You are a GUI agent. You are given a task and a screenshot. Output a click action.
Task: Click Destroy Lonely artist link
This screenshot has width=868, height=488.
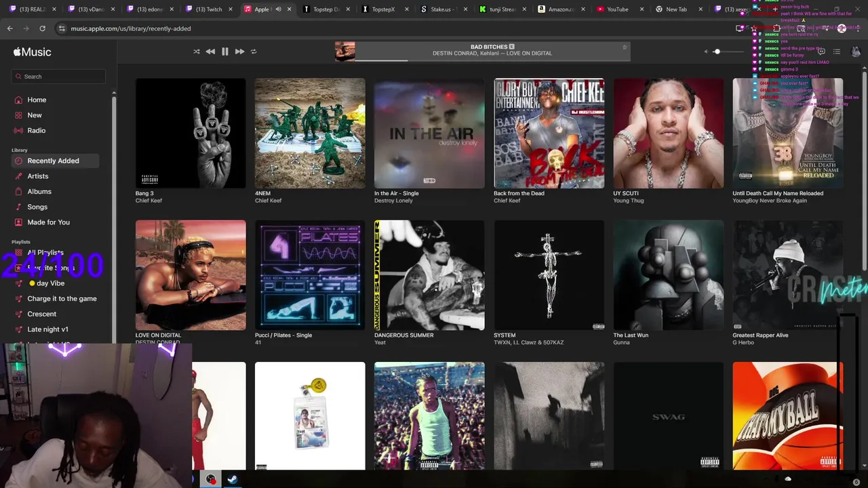tap(393, 201)
